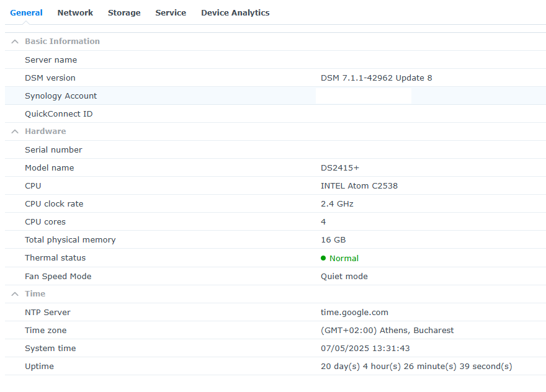Click the Normal thermal status text
Screen dimensions: 546x392
344,258
